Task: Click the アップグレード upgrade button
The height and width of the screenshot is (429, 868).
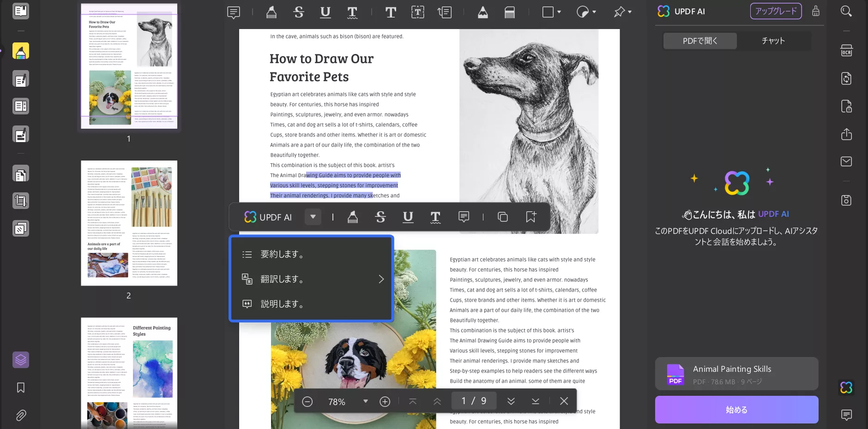Action: click(x=776, y=11)
